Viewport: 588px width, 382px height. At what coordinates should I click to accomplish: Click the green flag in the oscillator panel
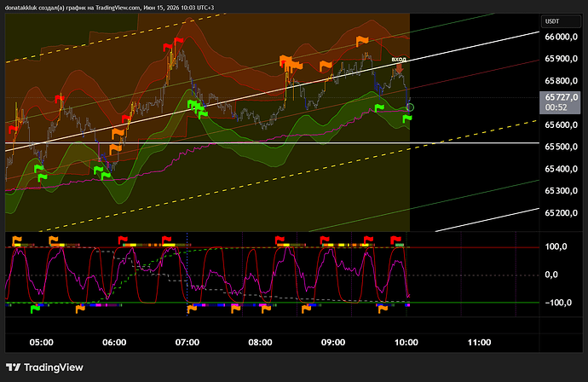click(35, 310)
